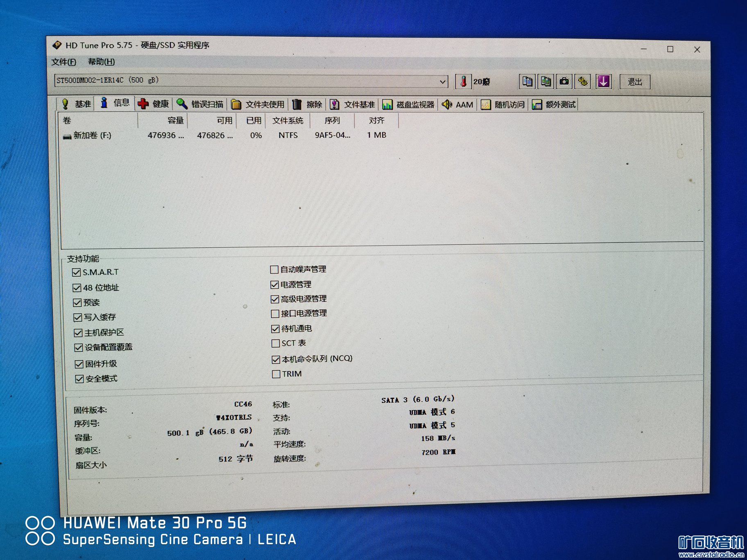Enable the SCT 表 checkbox
Viewport: 747px width, 560px height.
(276, 343)
